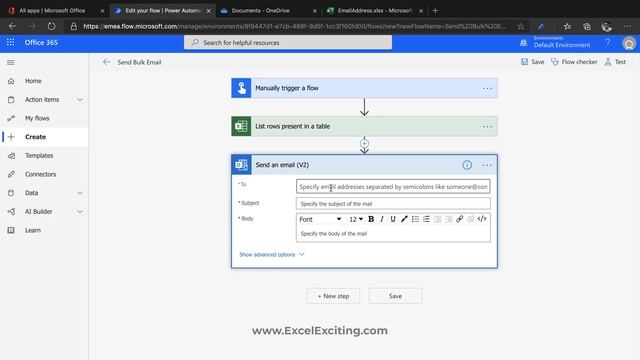The height and width of the screenshot is (360, 640).
Task: Open the List rows present in a table options menu
Action: (487, 127)
